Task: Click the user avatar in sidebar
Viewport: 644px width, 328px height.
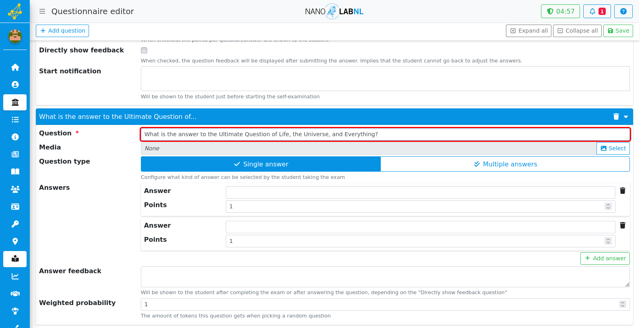Action: coord(15,36)
